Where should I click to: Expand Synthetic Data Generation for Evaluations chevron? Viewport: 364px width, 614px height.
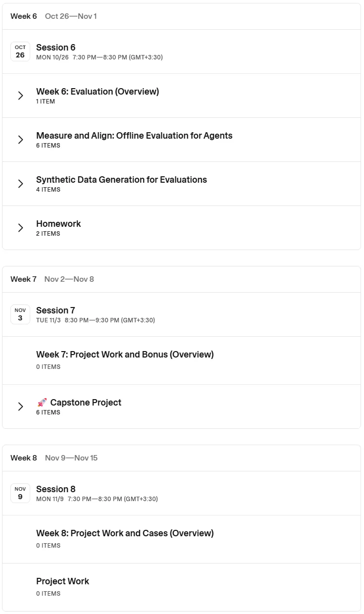pos(20,184)
